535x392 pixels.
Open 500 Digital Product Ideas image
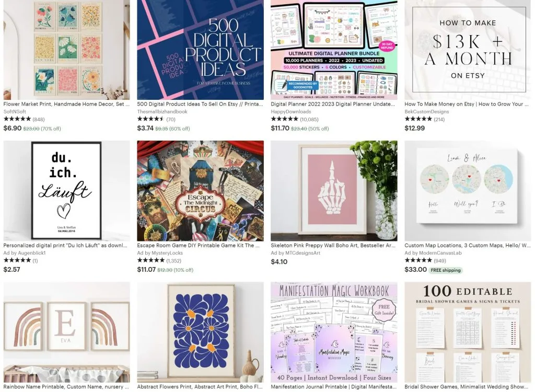click(x=200, y=50)
